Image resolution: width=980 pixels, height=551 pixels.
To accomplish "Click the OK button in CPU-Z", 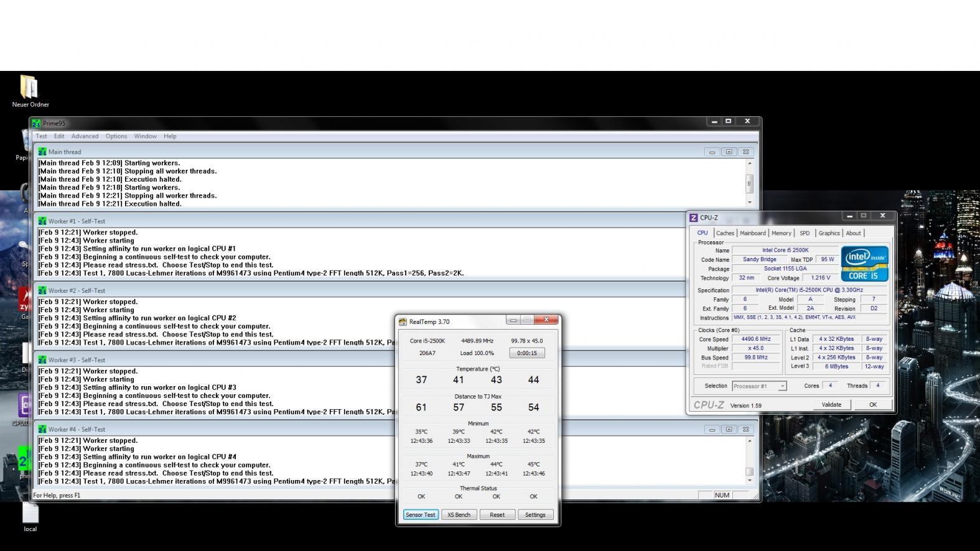I will tap(872, 405).
